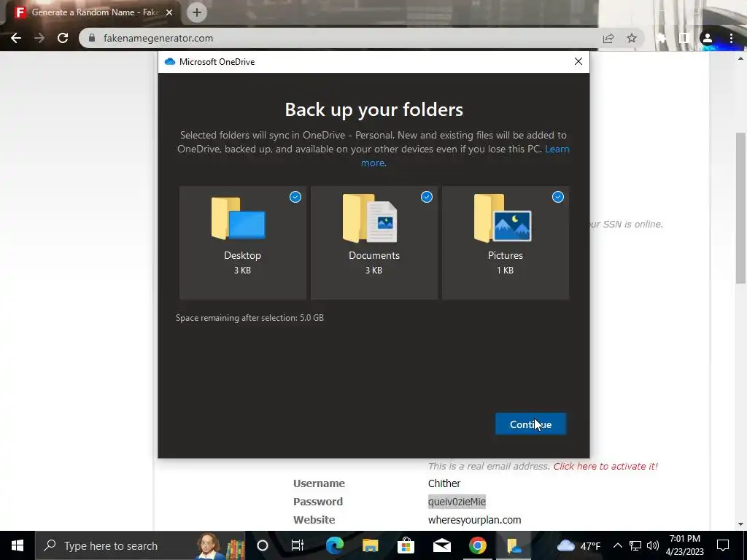This screenshot has height=560, width=747.
Task: Uncheck the Pictures folder checkmark
Action: click(x=558, y=197)
